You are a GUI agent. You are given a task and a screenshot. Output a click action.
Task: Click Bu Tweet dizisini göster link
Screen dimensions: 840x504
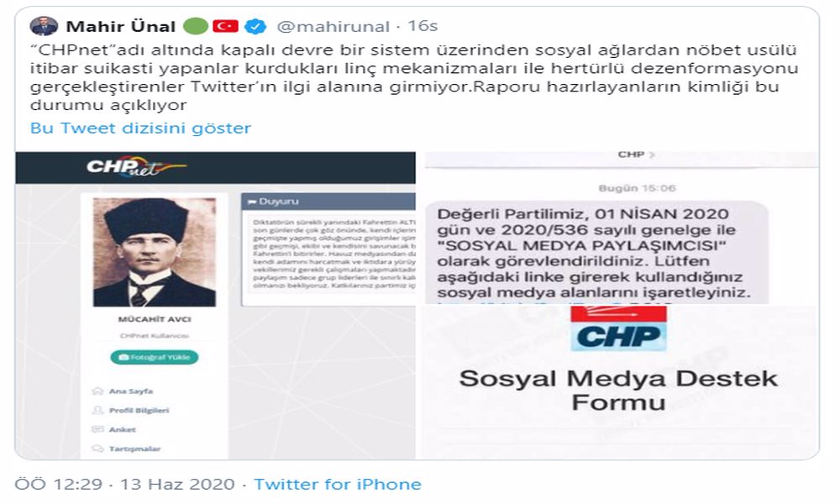pos(140,128)
